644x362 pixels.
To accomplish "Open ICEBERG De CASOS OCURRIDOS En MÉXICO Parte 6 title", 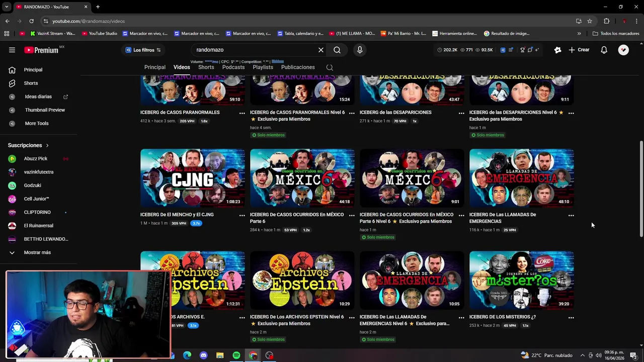I will pyautogui.click(x=297, y=218).
